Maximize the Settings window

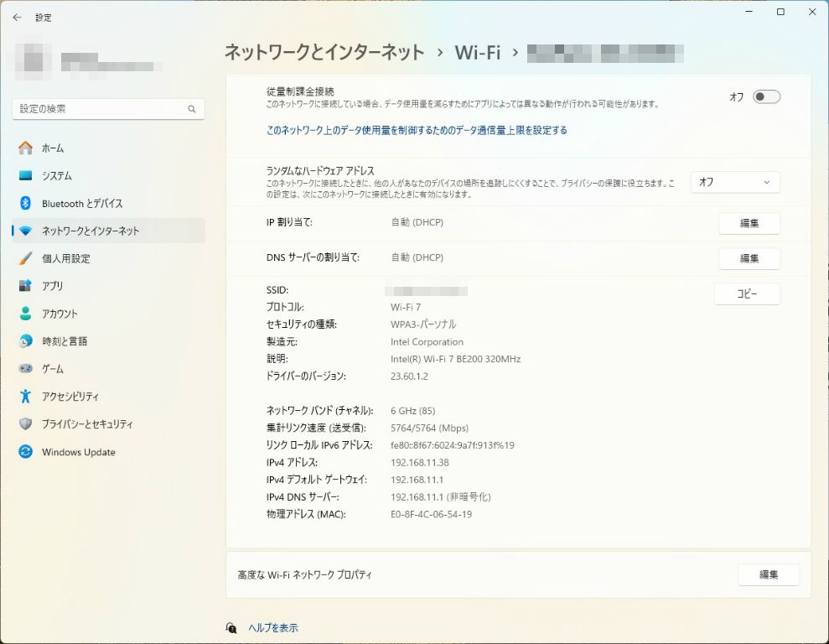click(780, 12)
